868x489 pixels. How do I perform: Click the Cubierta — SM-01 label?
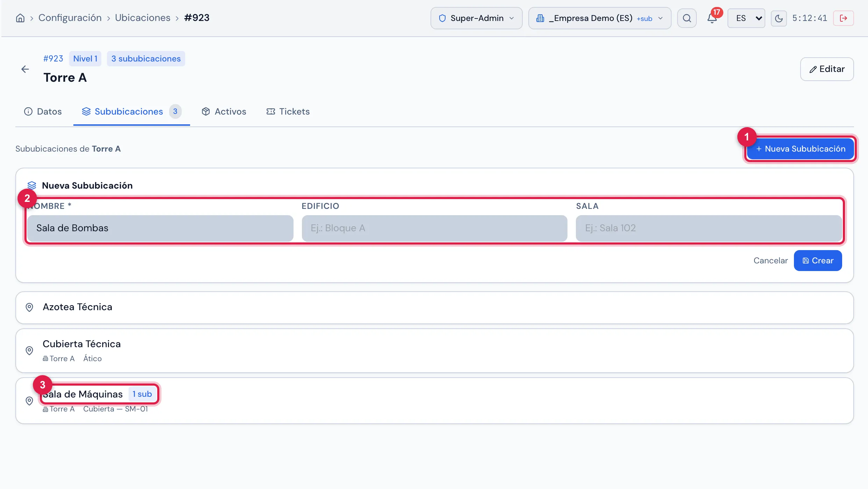point(115,409)
